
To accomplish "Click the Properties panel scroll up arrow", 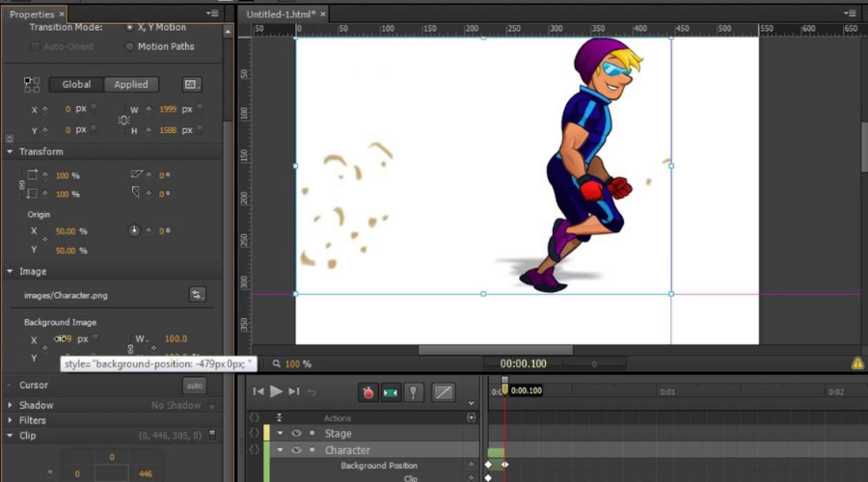I will 228,32.
